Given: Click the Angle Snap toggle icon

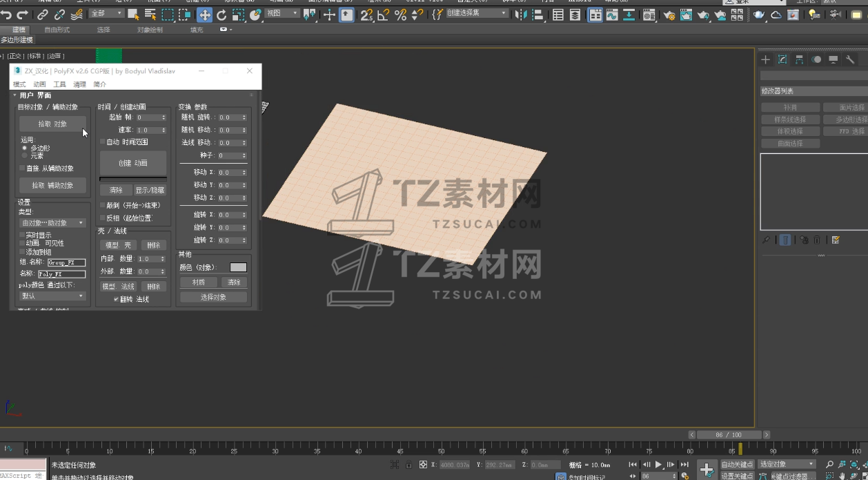Looking at the screenshot, I should click(x=383, y=15).
